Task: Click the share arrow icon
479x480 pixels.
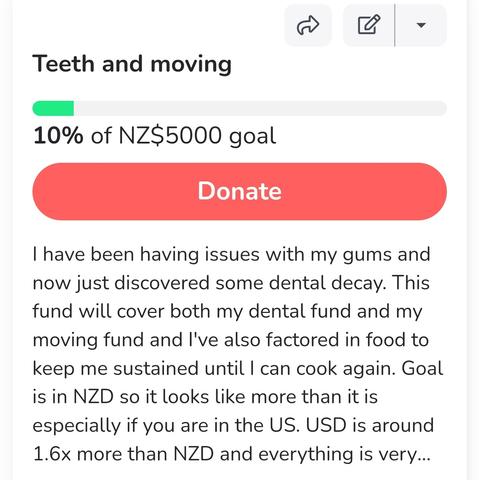Action: pos(308,25)
